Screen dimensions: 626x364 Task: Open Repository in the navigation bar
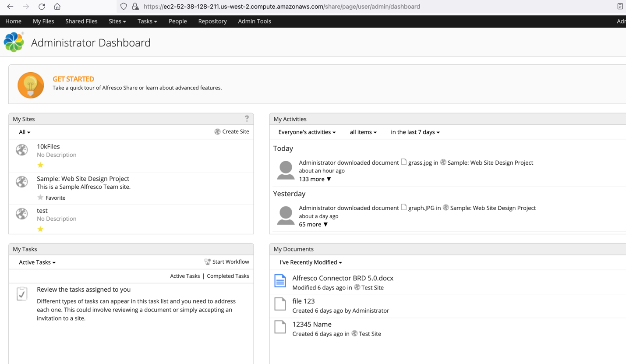click(x=212, y=21)
